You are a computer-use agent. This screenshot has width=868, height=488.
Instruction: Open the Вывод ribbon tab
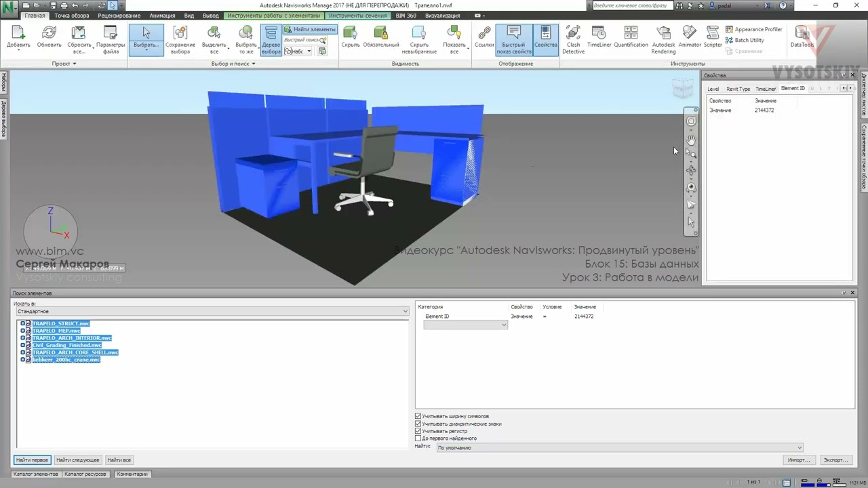[211, 16]
